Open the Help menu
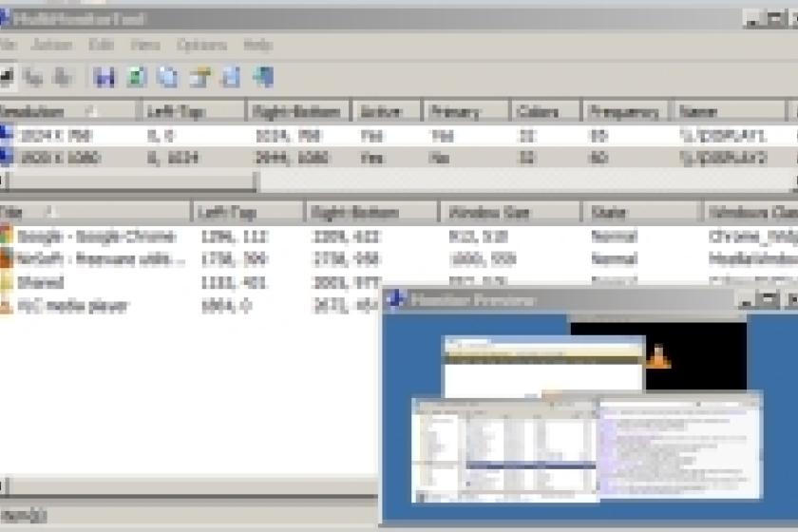798x532 pixels. [x=257, y=45]
